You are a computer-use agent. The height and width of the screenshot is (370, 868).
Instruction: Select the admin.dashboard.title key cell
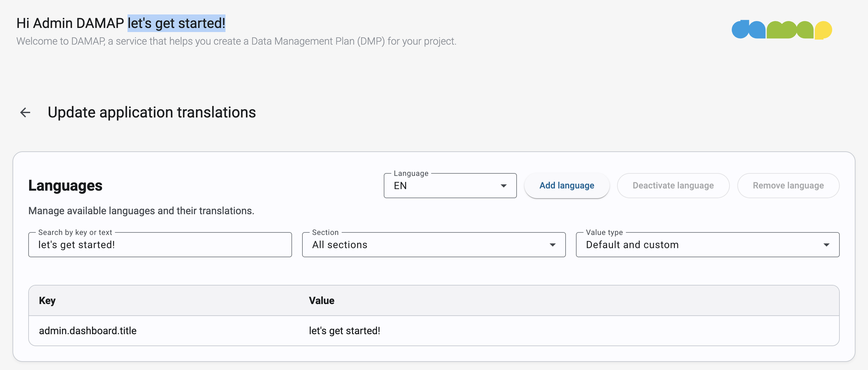click(88, 331)
